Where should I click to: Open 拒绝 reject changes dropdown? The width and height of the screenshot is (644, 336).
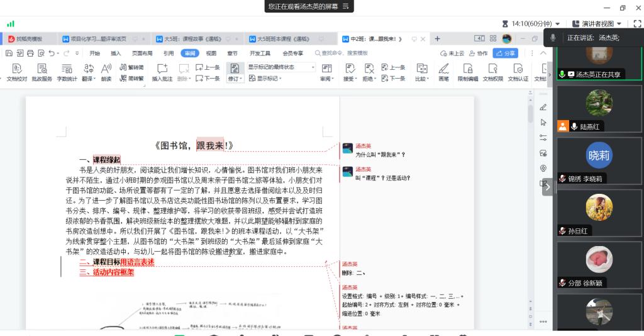[369, 72]
